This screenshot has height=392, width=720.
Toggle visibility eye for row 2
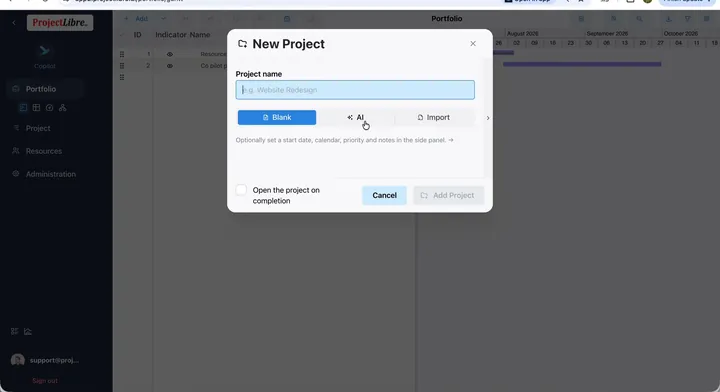[169, 66]
